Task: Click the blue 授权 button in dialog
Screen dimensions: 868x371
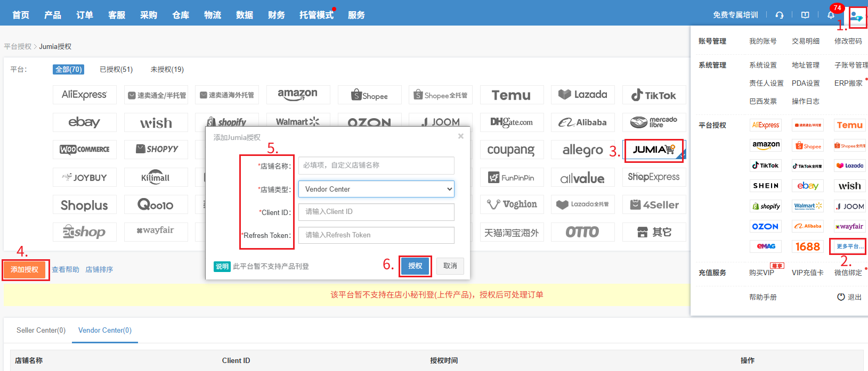Action: point(415,266)
